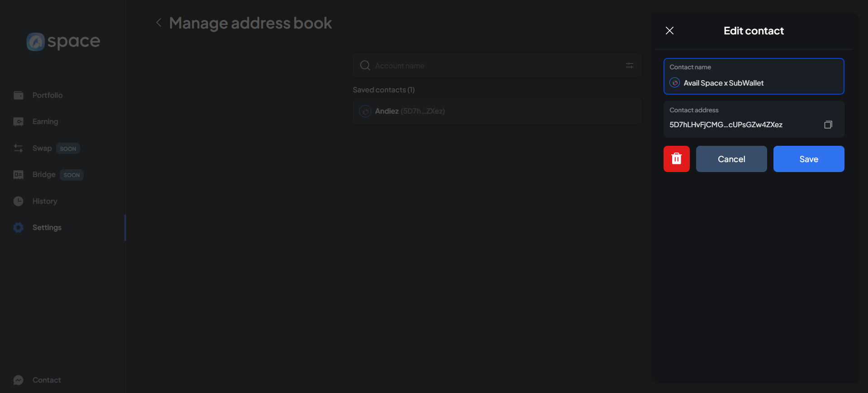Open Contact link at sidebar bottom
The width and height of the screenshot is (868, 393).
46,380
